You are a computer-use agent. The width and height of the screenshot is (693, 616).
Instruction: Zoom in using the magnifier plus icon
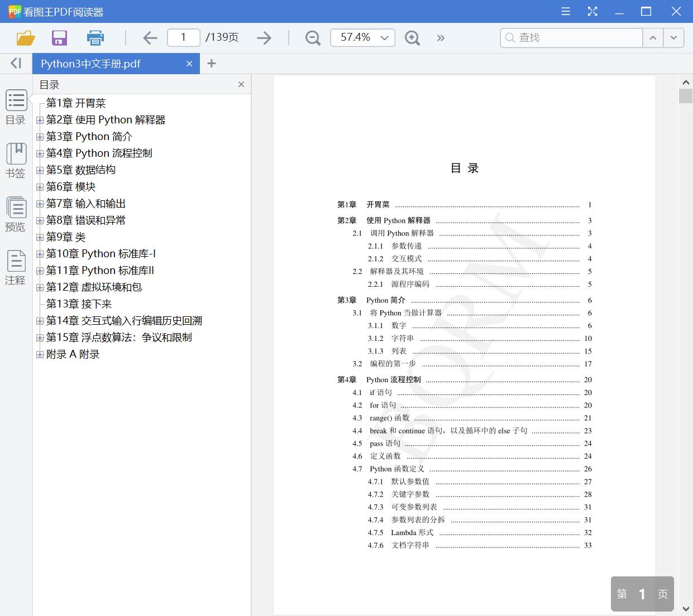[x=412, y=37]
